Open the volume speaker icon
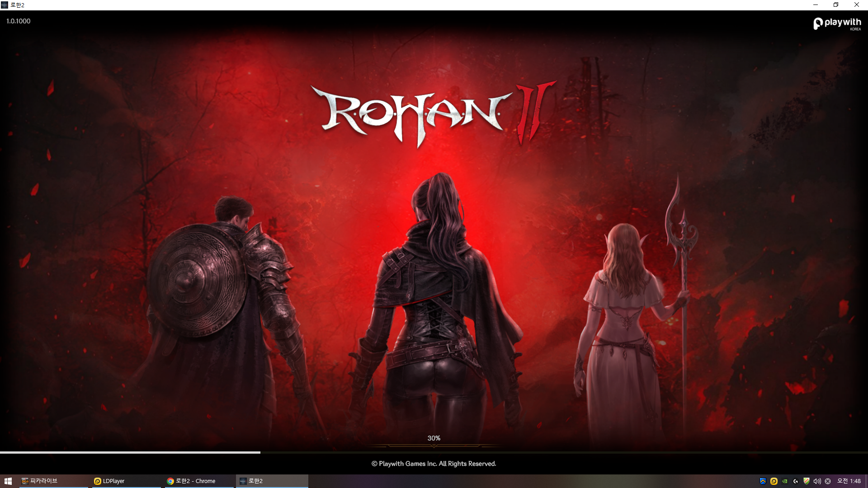 (817, 481)
